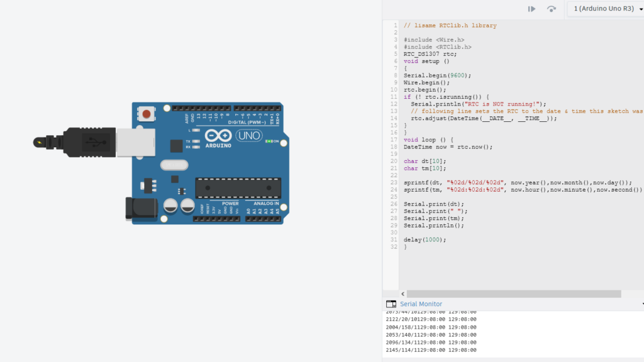
Task: Click the 'sprintf(dt,' date format line
Action: [x=518, y=183]
